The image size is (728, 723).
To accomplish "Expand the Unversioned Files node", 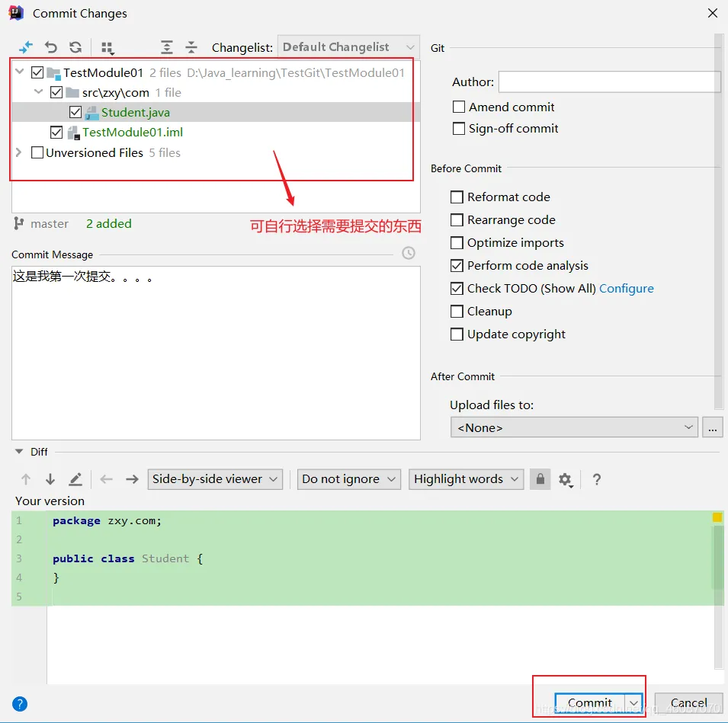I will [x=19, y=153].
